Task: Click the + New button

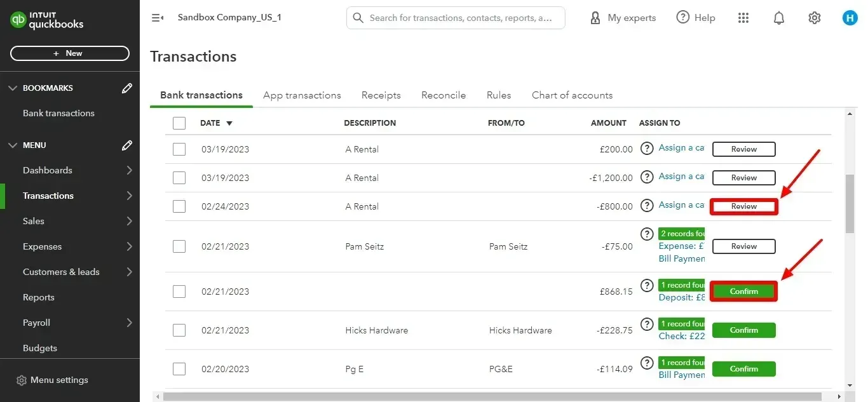Action: coord(70,53)
